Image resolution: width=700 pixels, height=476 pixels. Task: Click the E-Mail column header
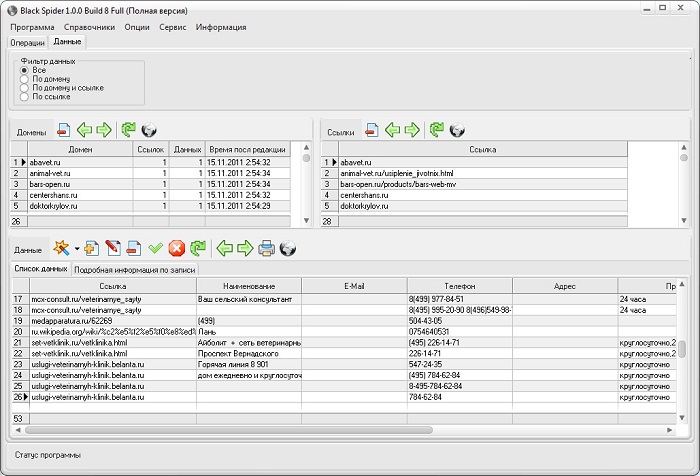(354, 286)
